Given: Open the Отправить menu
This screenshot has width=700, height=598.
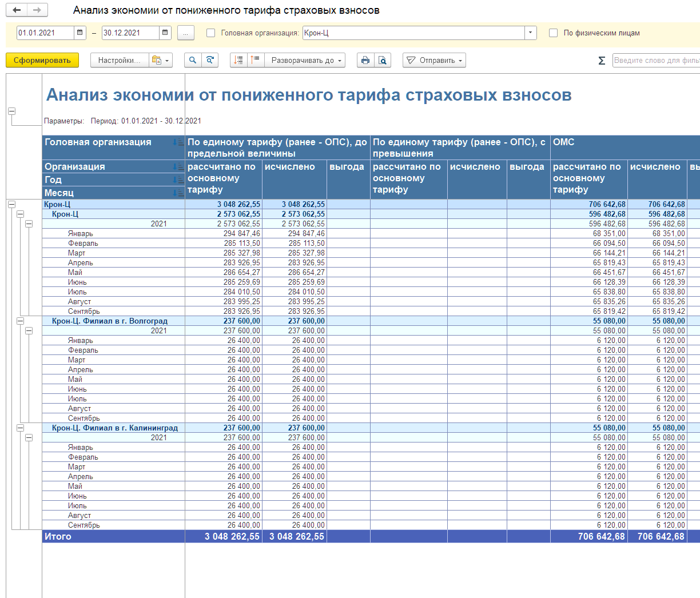Looking at the screenshot, I should [x=435, y=60].
